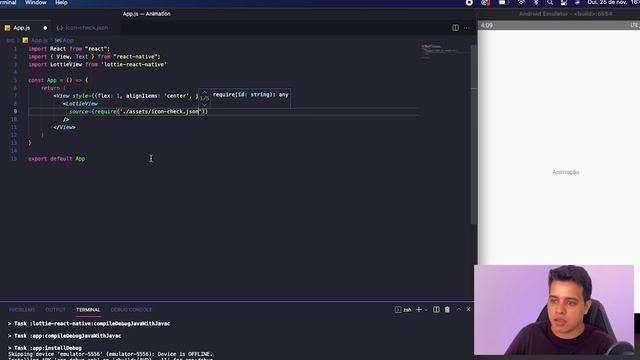The height and width of the screenshot is (360, 640).
Task: Click the 'const App' declaration line
Action: click(58, 80)
